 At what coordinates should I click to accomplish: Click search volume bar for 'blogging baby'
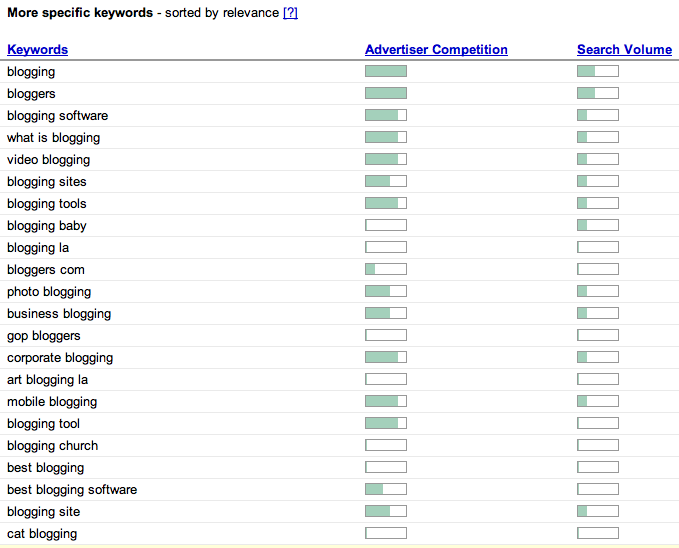598,225
